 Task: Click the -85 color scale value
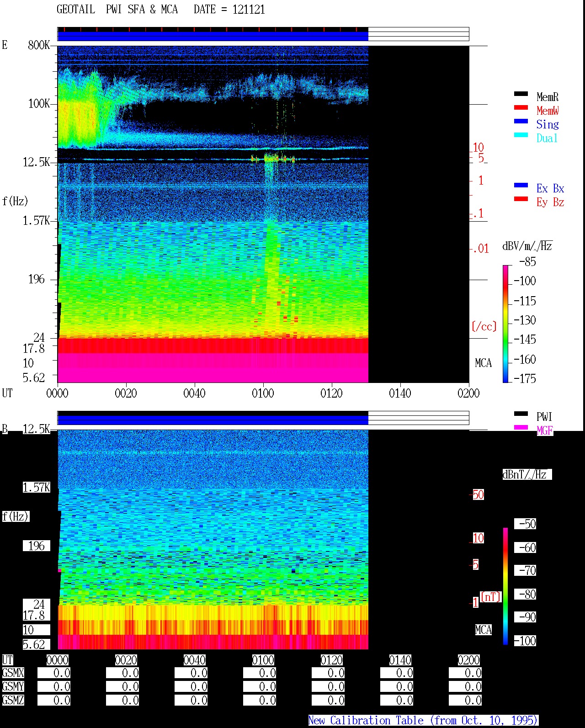point(527,262)
